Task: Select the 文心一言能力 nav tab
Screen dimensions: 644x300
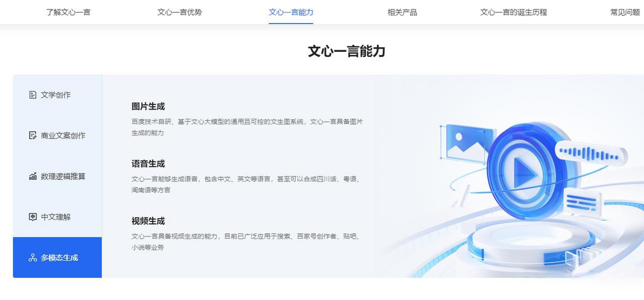Action: (x=291, y=12)
